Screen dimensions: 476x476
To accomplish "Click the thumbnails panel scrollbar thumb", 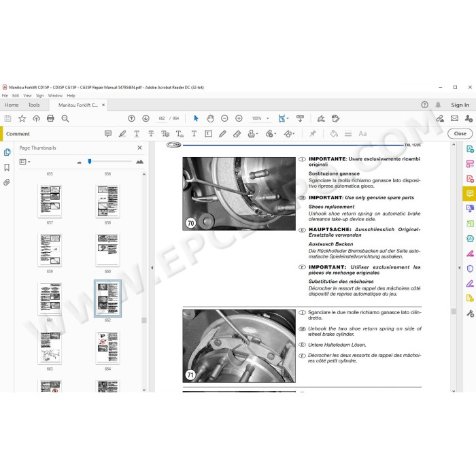I will pyautogui.click(x=144, y=320).
